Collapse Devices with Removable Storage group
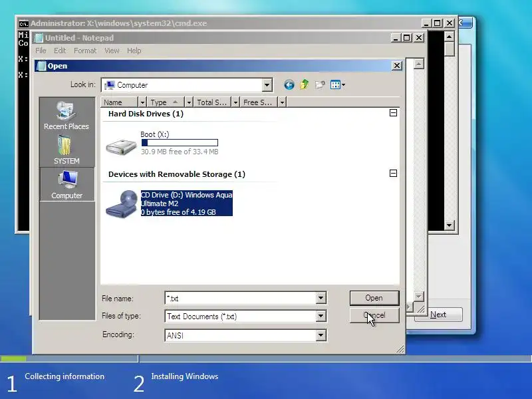Screen dimensions: 532x399 coord(393,174)
